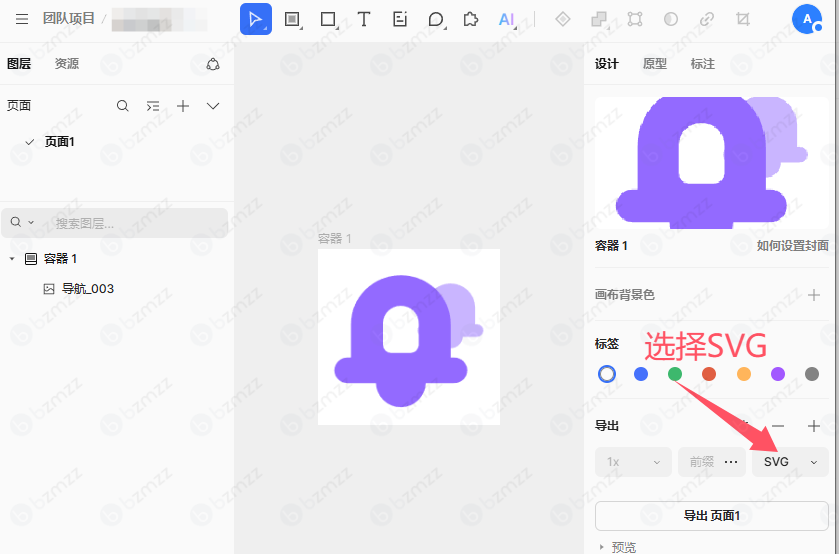The width and height of the screenshot is (839, 554).
Task: Click the link icon in toolbar
Action: (707, 19)
